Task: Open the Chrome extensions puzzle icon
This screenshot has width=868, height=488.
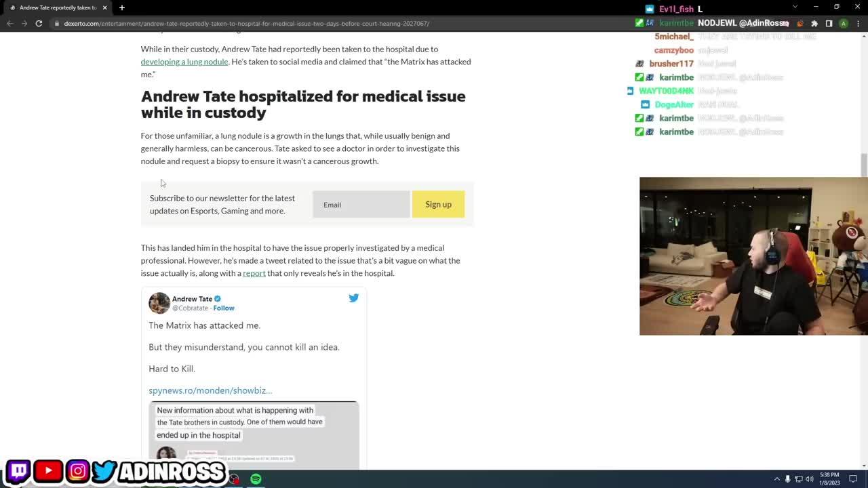Action: (814, 23)
